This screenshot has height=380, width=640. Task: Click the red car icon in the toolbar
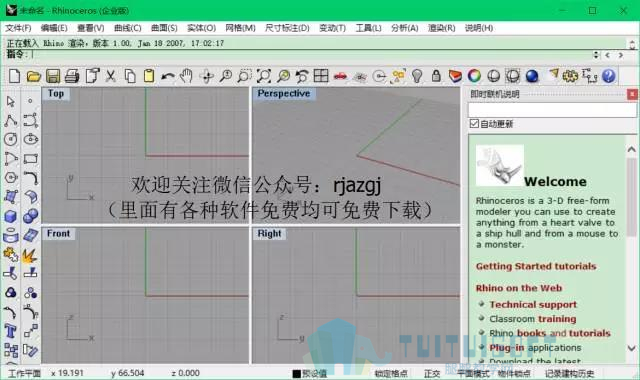(x=340, y=76)
